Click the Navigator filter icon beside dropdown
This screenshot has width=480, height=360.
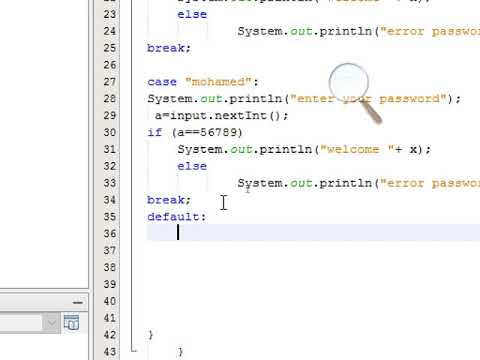71,322
